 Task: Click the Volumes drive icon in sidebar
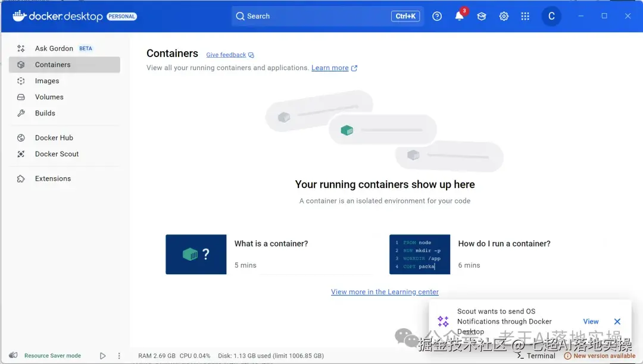tap(21, 97)
